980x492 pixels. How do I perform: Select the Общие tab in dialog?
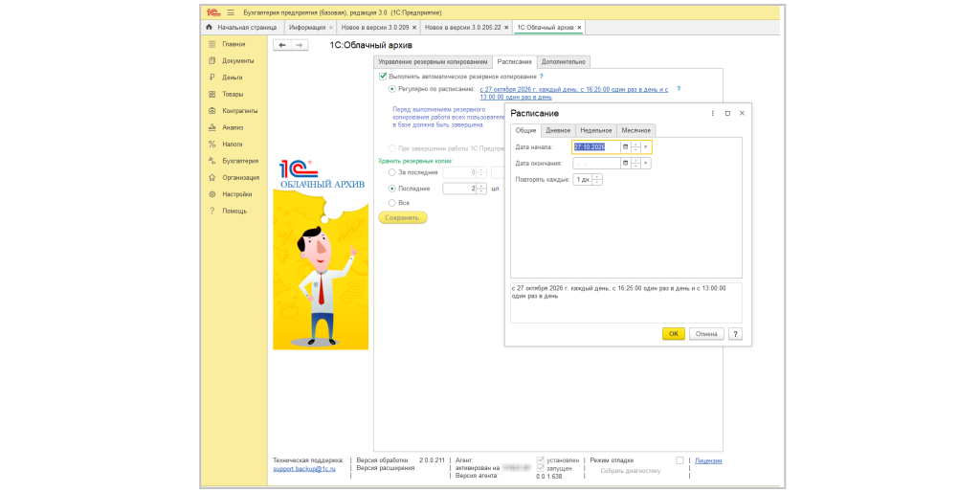[x=525, y=131]
